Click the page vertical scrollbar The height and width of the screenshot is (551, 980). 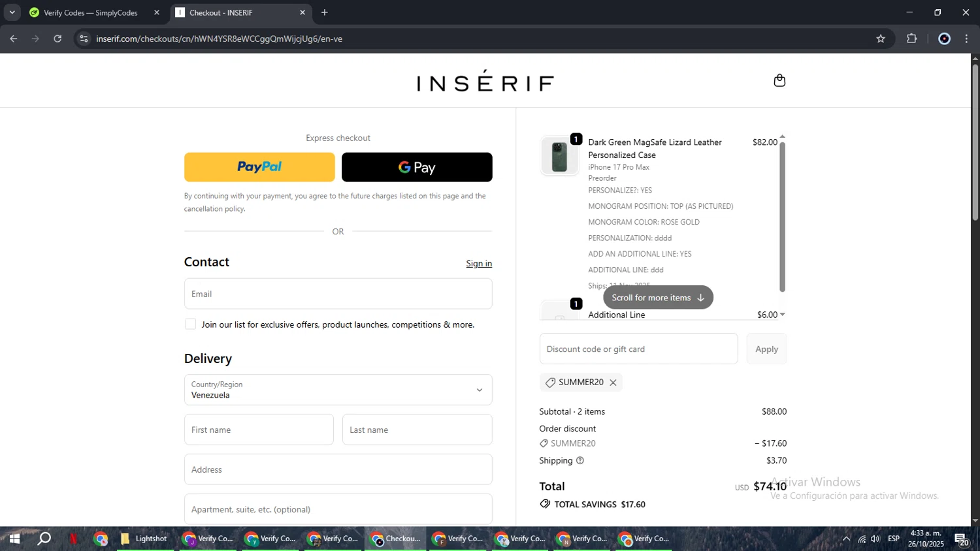point(975,142)
